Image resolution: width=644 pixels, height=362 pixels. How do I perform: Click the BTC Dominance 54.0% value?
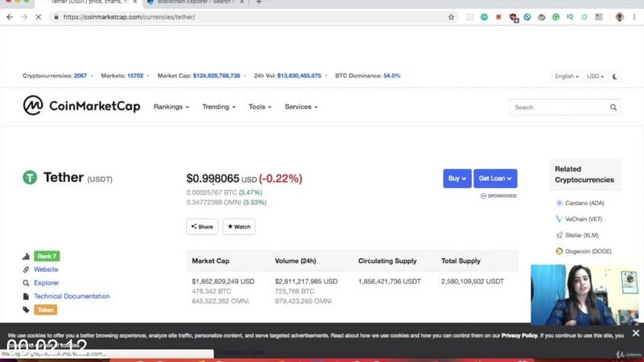(392, 76)
